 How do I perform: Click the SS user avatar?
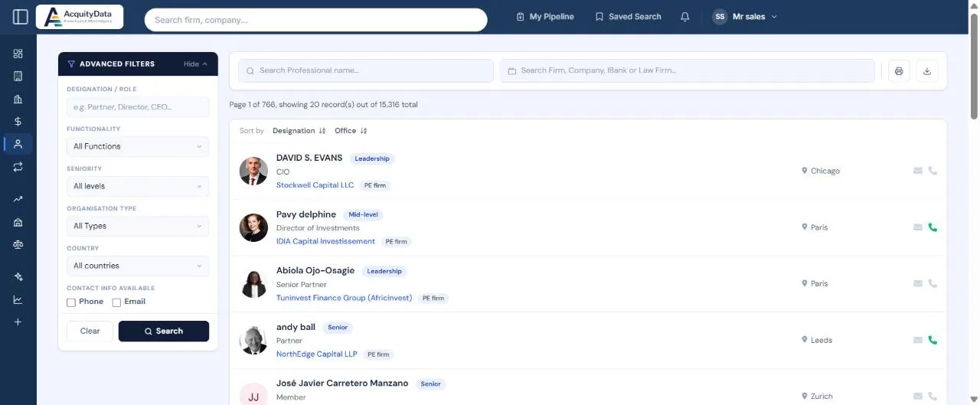point(720,17)
